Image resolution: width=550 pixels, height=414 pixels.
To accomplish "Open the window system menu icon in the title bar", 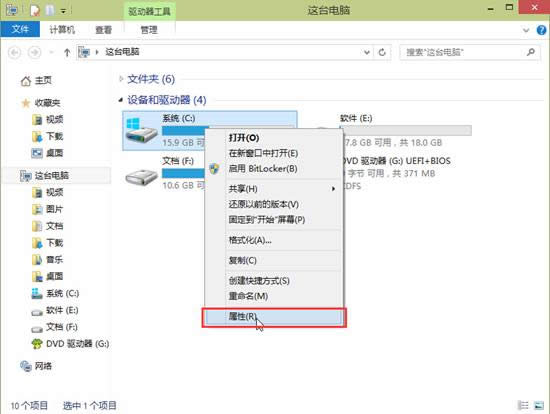I will coord(12,11).
